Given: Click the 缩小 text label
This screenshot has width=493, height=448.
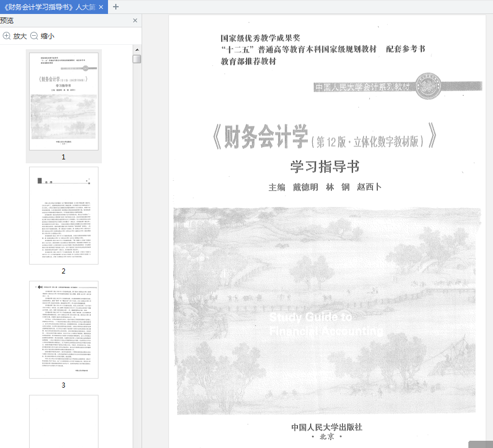Looking at the screenshot, I should [x=48, y=36].
